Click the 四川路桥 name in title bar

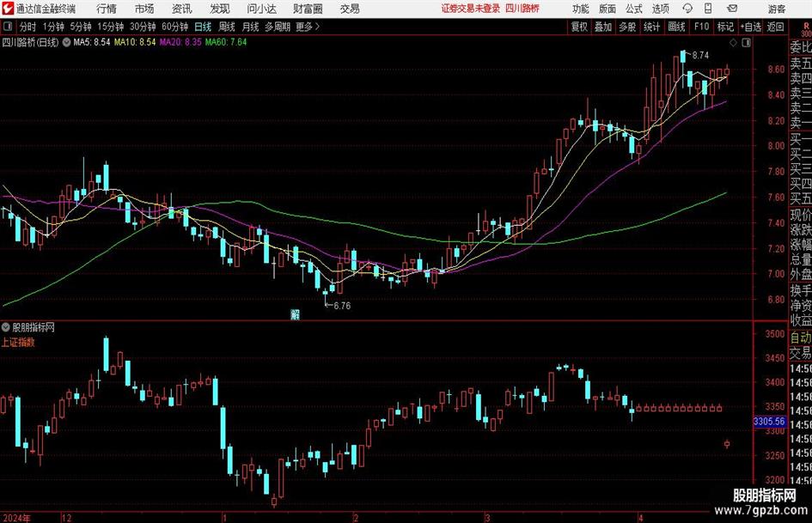(522, 9)
